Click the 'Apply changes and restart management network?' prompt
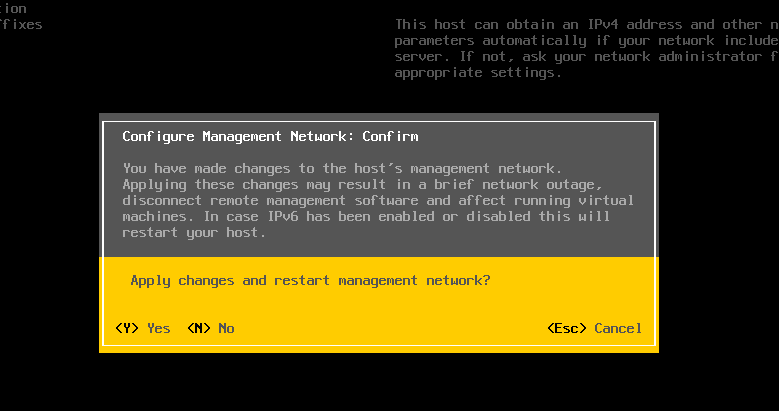The image size is (779, 411). click(x=310, y=280)
